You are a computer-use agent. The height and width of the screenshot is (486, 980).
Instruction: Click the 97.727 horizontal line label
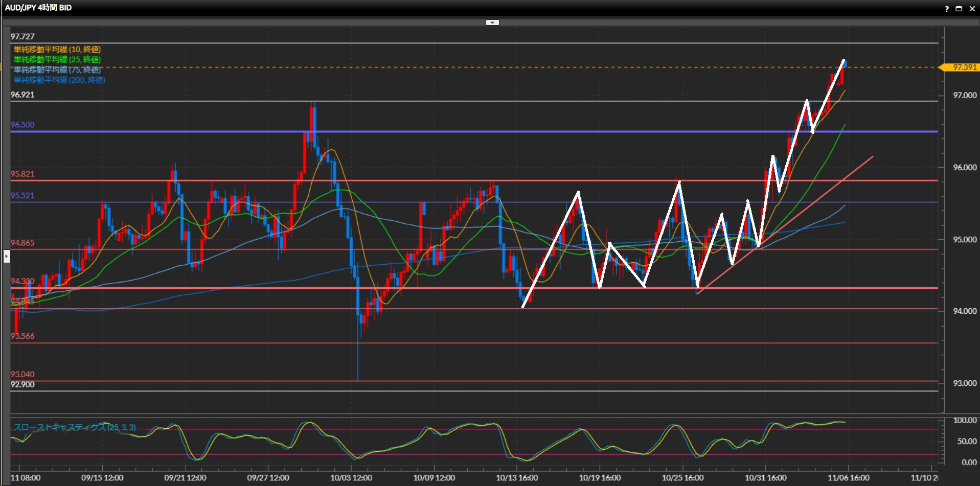[x=22, y=37]
